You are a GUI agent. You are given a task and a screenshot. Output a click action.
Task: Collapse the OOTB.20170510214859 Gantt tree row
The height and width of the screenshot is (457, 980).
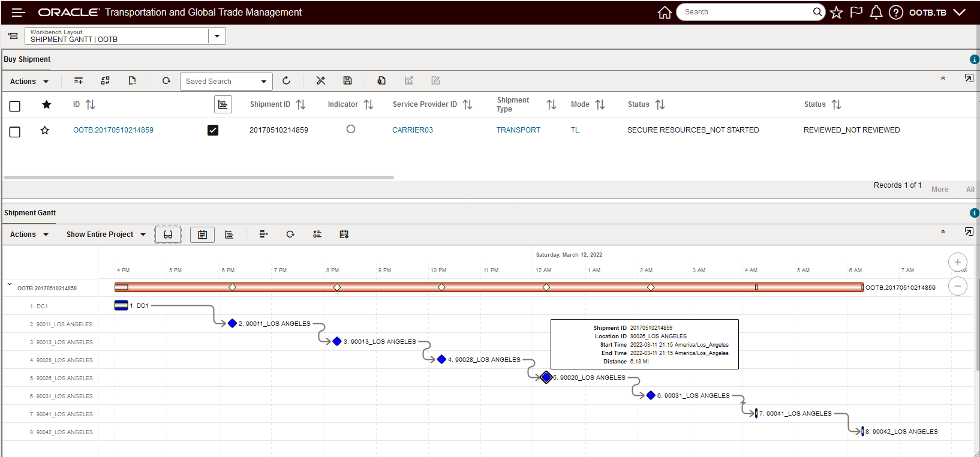tap(10, 284)
